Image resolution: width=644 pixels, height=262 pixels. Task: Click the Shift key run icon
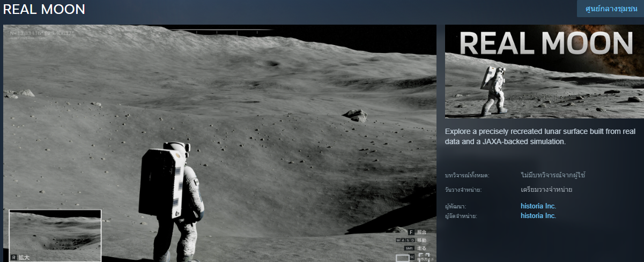[409, 249]
